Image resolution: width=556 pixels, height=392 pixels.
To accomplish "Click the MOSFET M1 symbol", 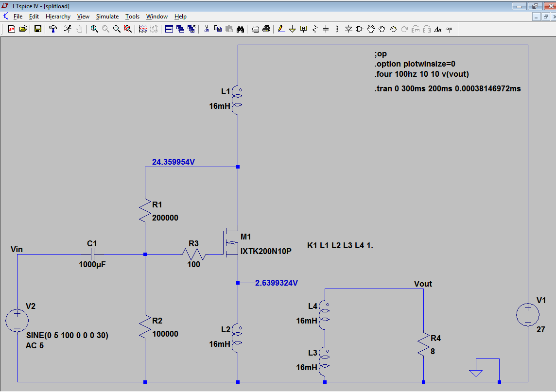I will tap(231, 243).
